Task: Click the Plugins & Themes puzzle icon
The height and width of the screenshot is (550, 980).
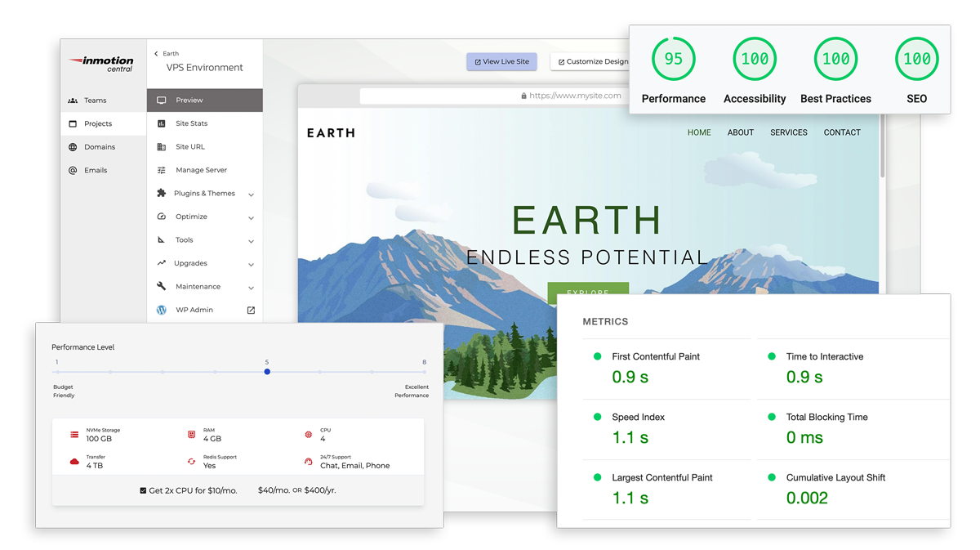Action: 161,194
